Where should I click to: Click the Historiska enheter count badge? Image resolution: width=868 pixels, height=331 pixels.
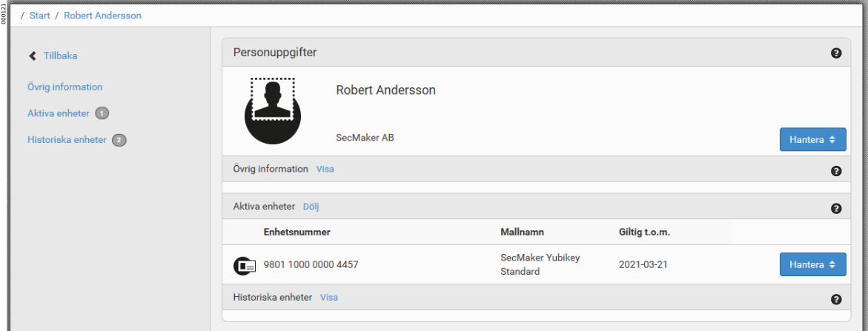coord(119,140)
